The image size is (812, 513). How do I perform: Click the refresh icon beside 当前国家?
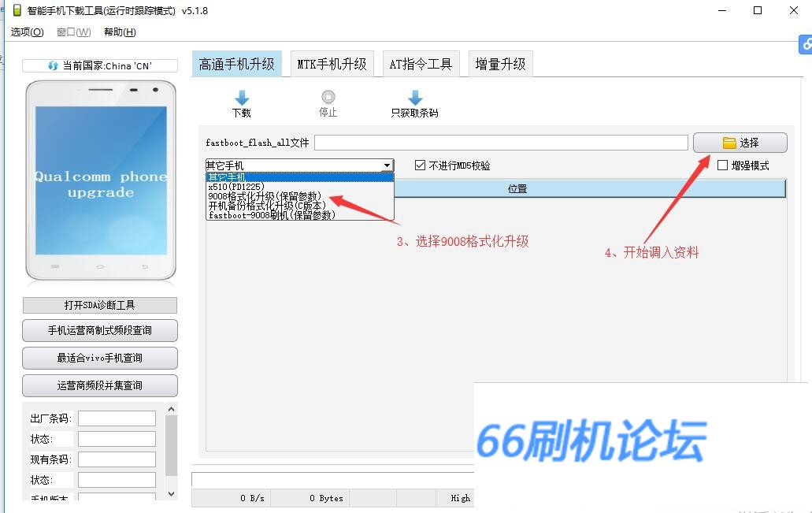[x=54, y=65]
